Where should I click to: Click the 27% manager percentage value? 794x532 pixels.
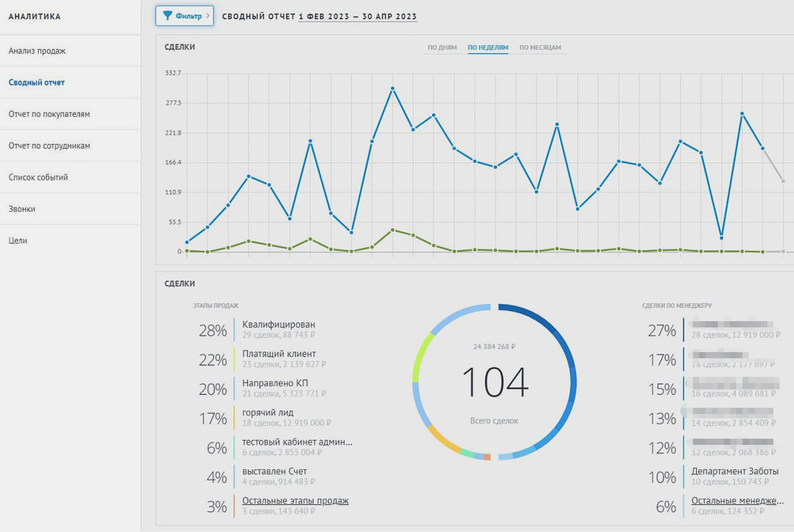pyautogui.click(x=662, y=330)
